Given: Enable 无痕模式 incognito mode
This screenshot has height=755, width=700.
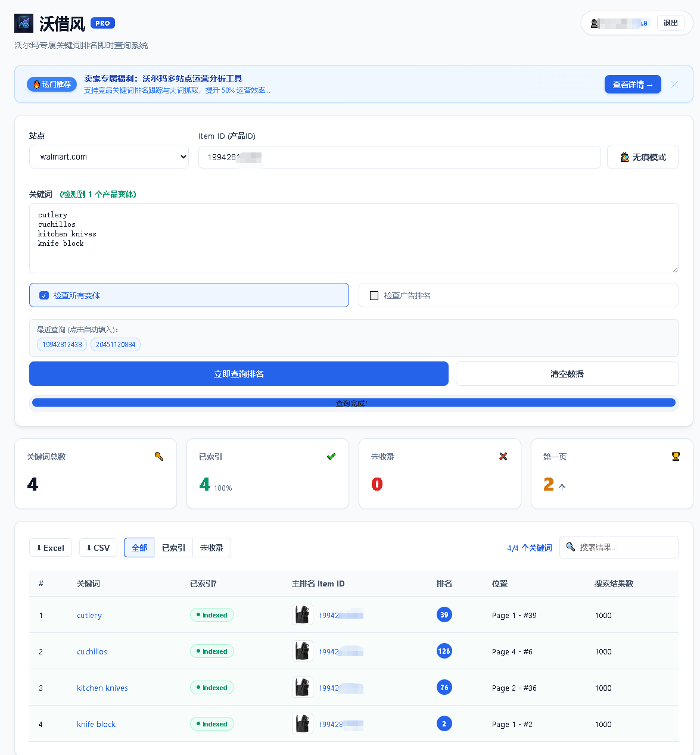Looking at the screenshot, I should (x=643, y=157).
